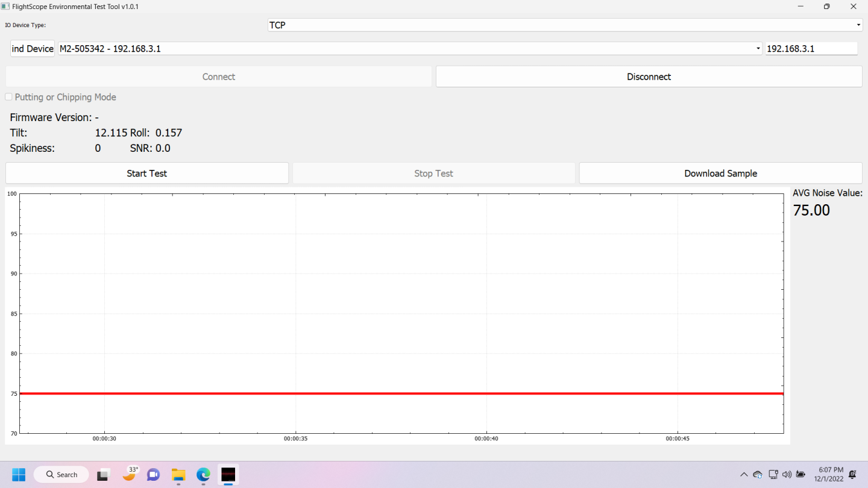Restore down the FlightScope window

point(827,7)
